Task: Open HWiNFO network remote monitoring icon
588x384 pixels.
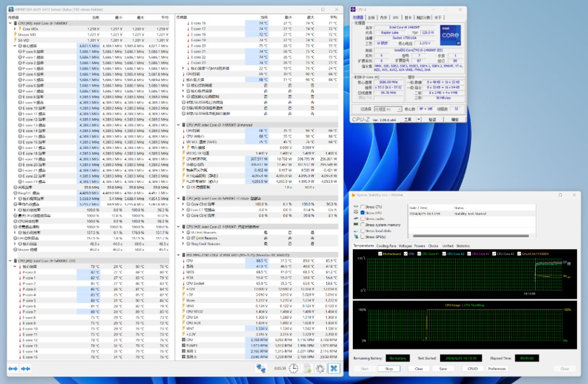Action: tap(261, 368)
